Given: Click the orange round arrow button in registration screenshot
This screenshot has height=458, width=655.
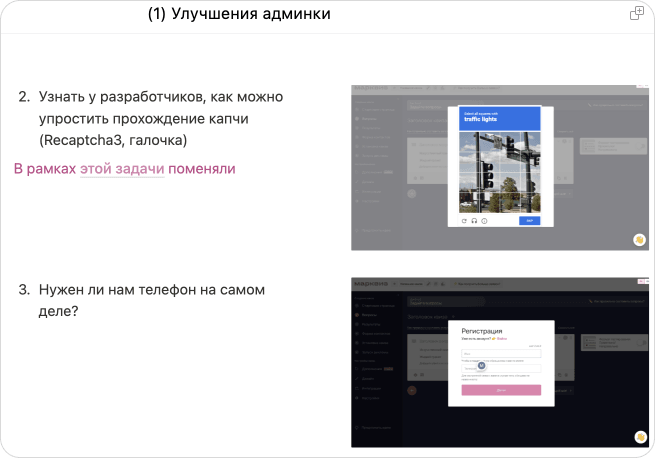Looking at the screenshot, I should click(x=412, y=390).
